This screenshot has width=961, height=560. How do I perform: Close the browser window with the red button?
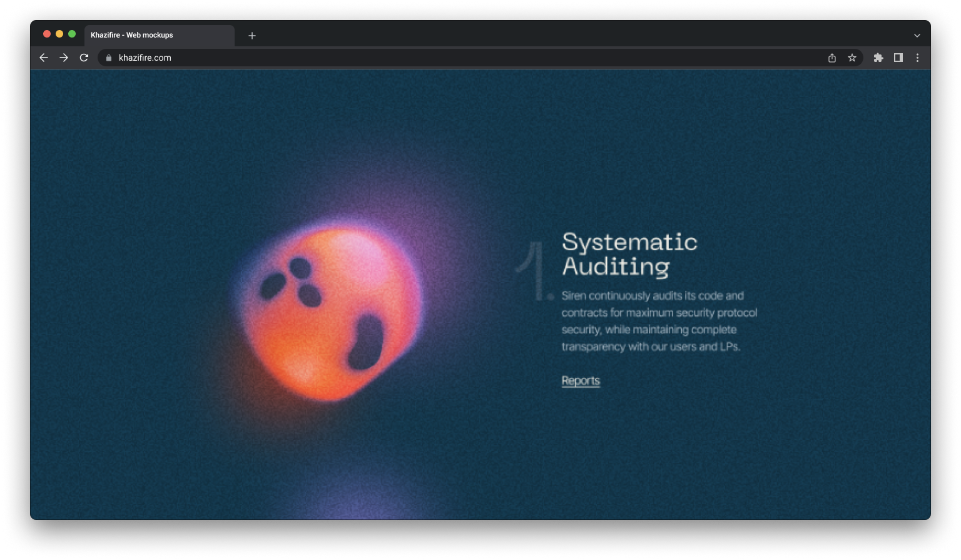coord(47,34)
